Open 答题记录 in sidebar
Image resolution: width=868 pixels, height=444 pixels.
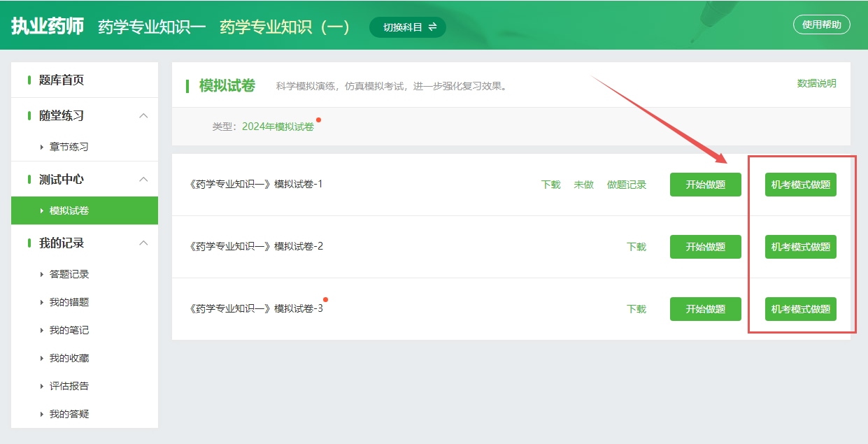coord(69,274)
